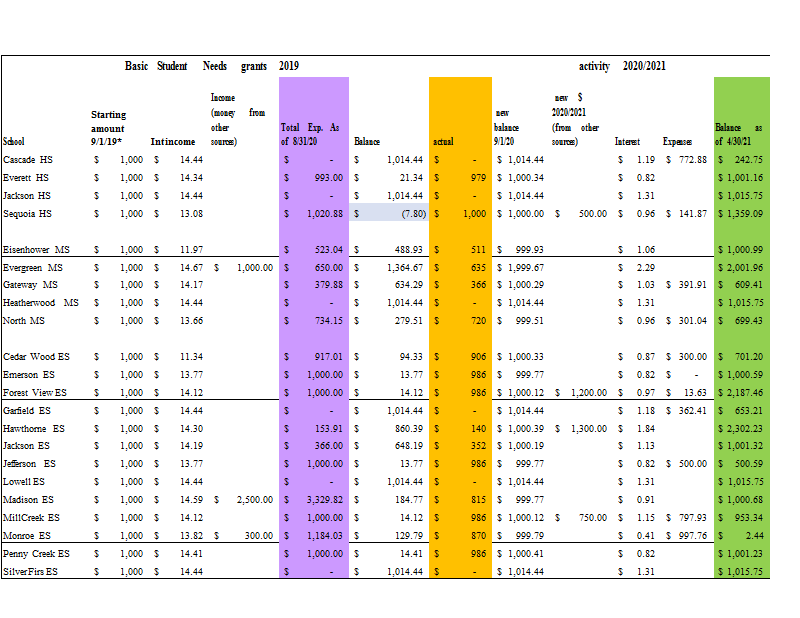Click the 750.00 new funds value
The height and width of the screenshot is (618, 800).
[593, 517]
